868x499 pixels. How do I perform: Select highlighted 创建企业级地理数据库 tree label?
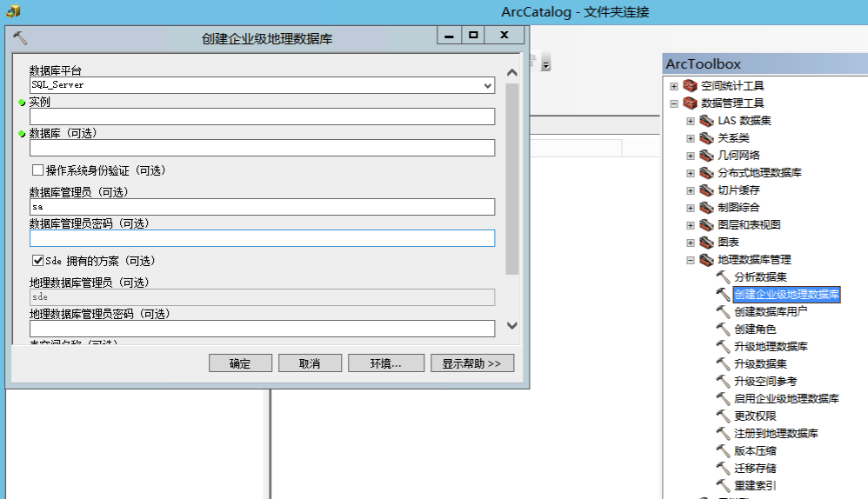tap(786, 295)
